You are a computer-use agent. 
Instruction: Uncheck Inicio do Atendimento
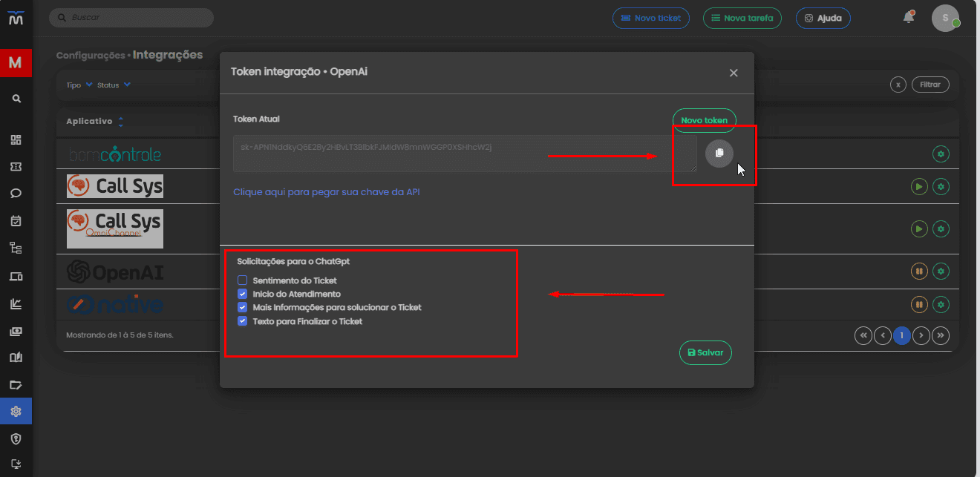[242, 294]
